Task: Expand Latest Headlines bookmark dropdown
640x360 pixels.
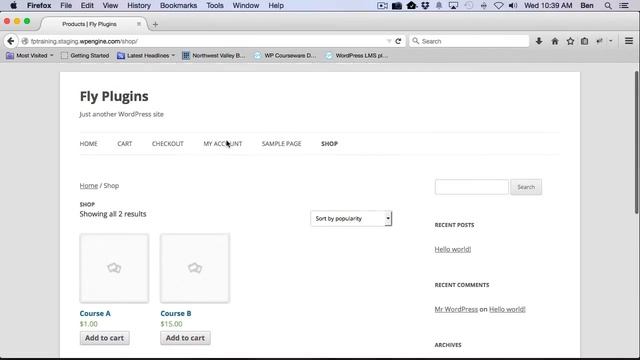Action: point(146,56)
